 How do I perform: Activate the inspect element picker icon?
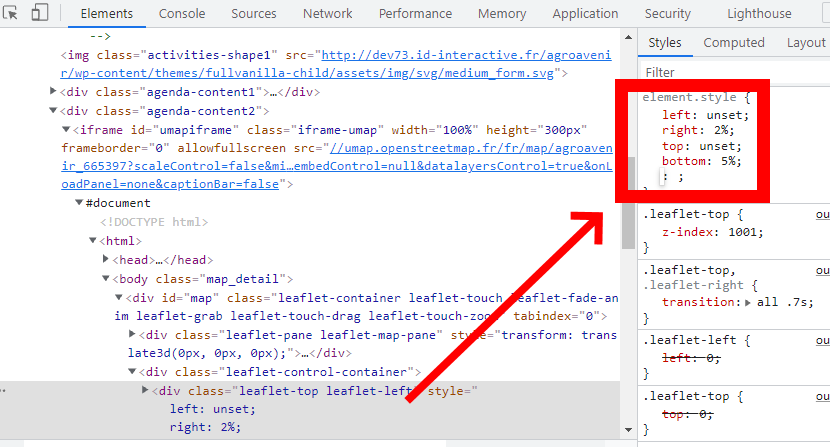[x=10, y=13]
